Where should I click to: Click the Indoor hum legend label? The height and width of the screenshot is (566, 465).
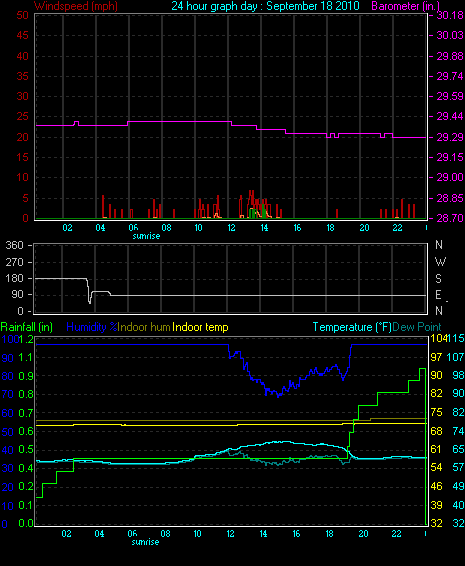(x=144, y=327)
